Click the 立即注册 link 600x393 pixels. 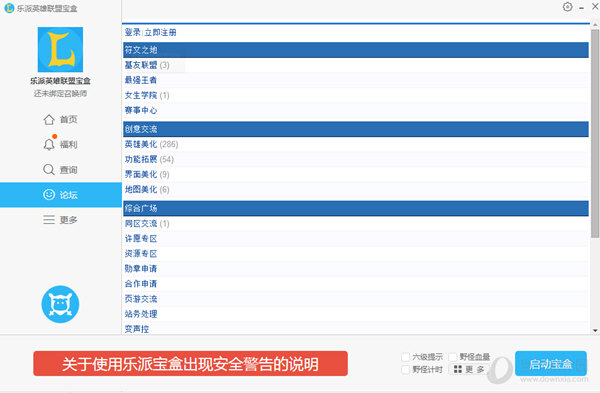click(160, 33)
